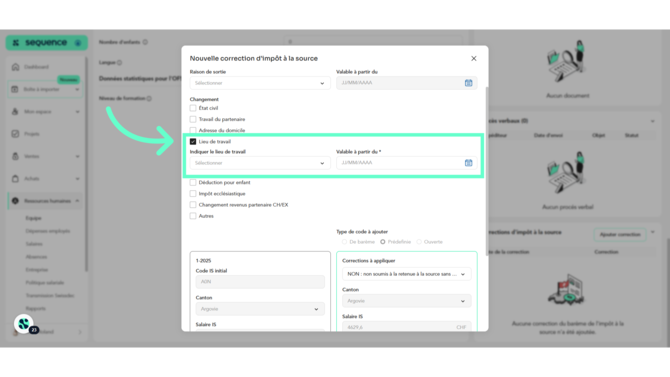Open Politique salariale in sidebar

(44, 283)
